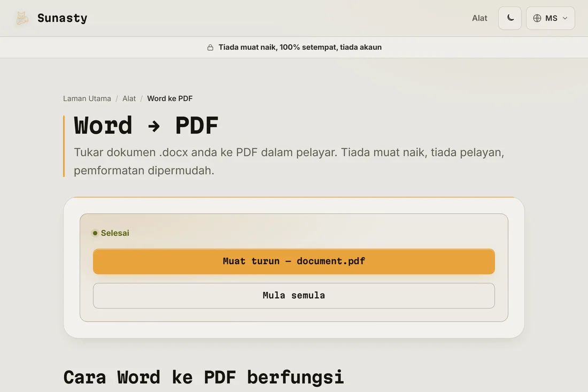This screenshot has height=392, width=588.
Task: Click the Mula semula button
Action: (x=293, y=296)
